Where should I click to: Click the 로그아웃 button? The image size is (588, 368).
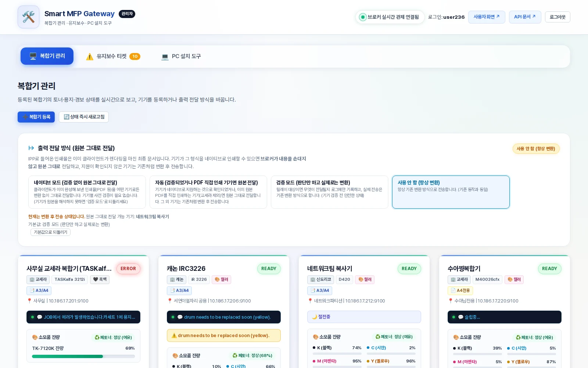557,17
